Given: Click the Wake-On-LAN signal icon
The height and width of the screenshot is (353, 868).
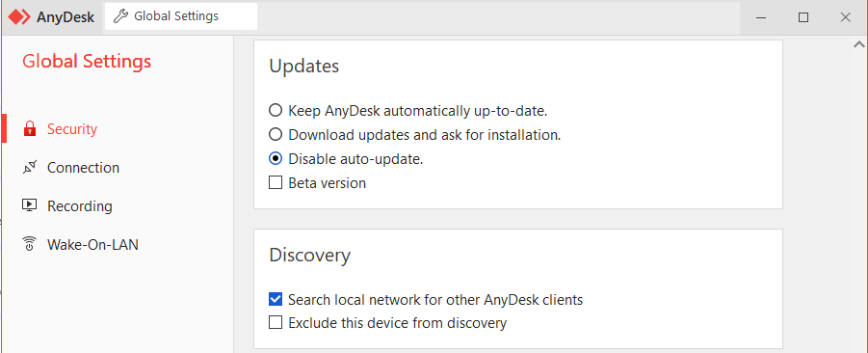Looking at the screenshot, I should pyautogui.click(x=29, y=244).
